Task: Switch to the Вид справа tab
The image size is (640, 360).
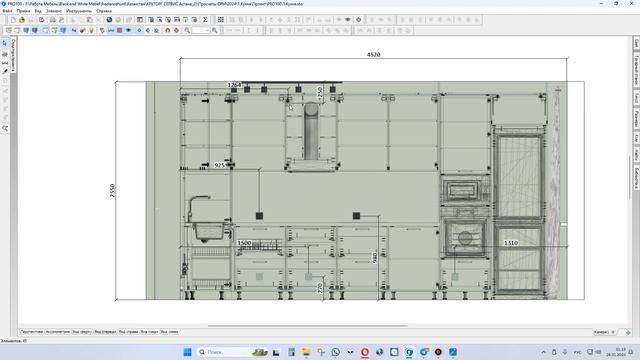Action: 129,332
